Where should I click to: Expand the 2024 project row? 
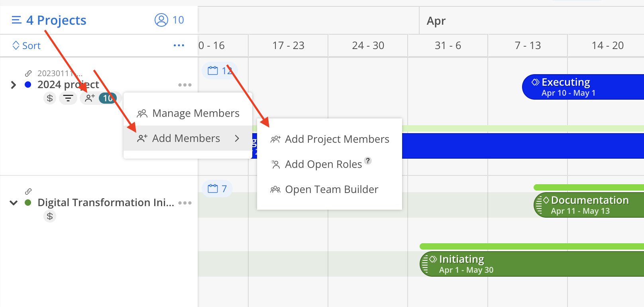[14, 85]
